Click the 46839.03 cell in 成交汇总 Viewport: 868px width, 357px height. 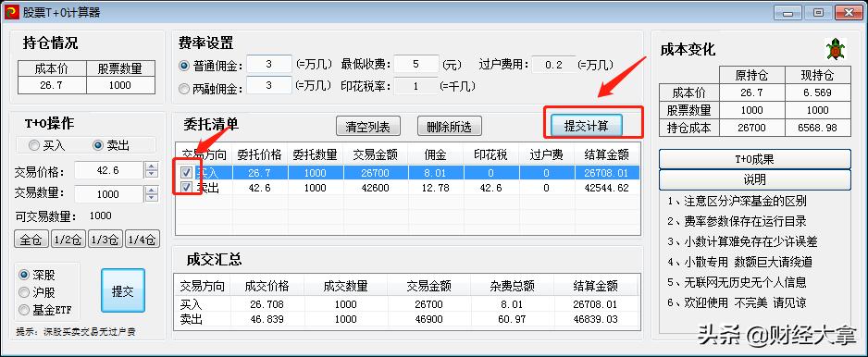point(596,319)
